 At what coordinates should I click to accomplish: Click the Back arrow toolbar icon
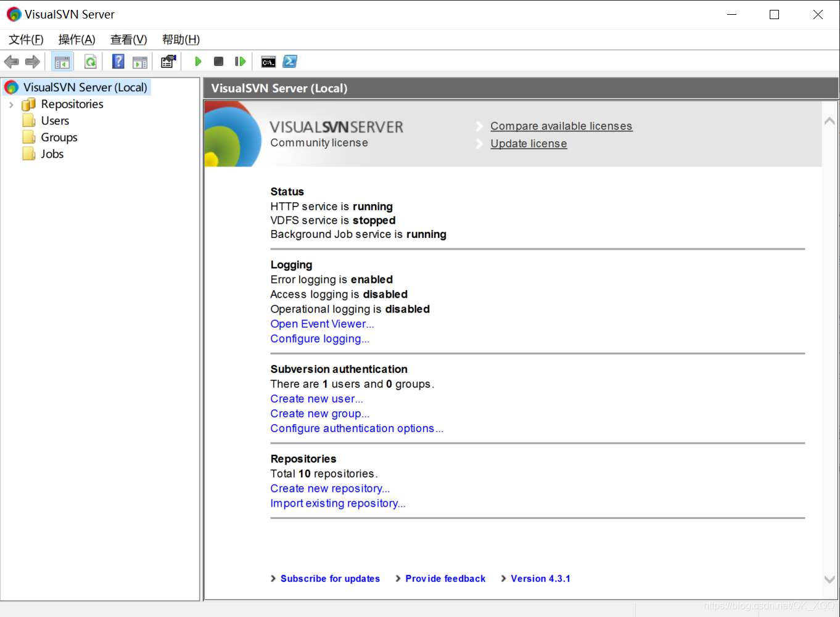pos(11,62)
